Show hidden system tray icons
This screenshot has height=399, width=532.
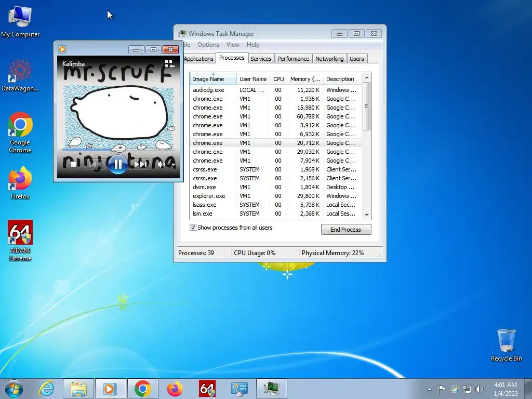(429, 389)
